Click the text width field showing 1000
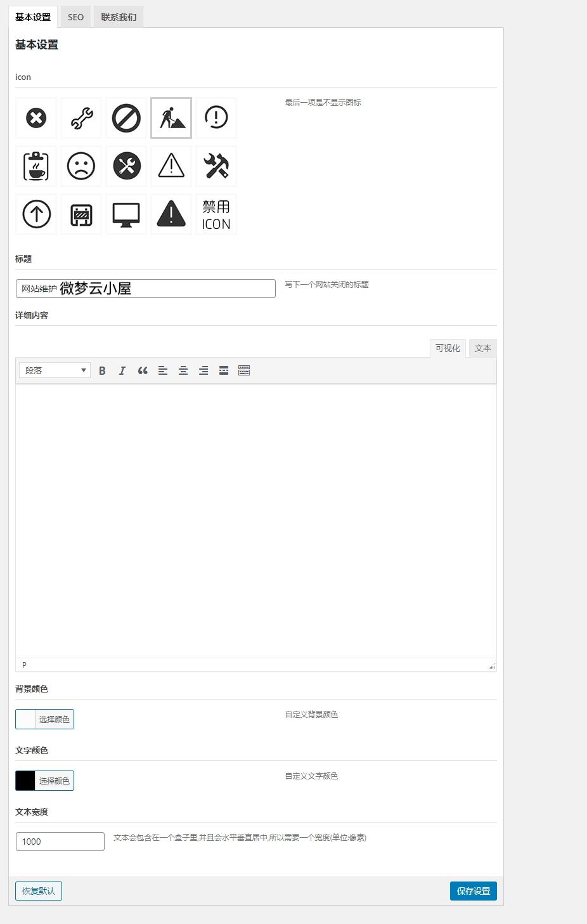 click(60, 842)
